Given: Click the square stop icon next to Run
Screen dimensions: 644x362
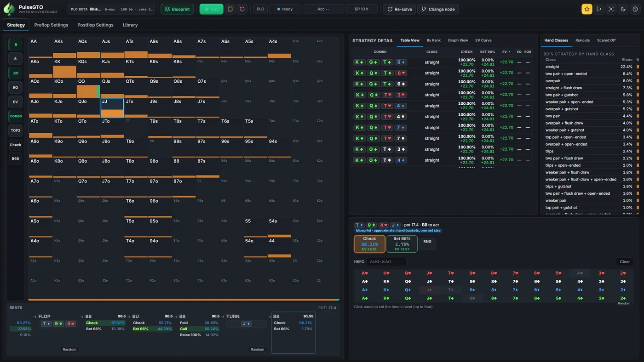Looking at the screenshot, I should [230, 9].
